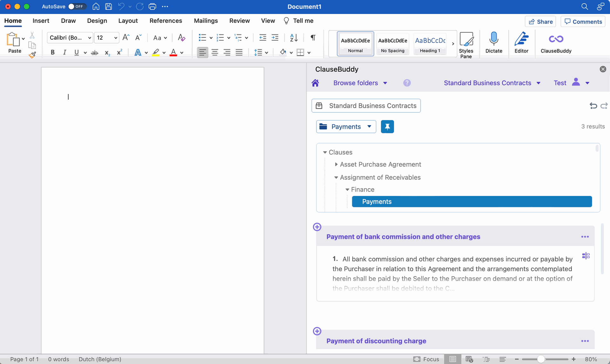Click the Cut scissors icon

[32, 35]
